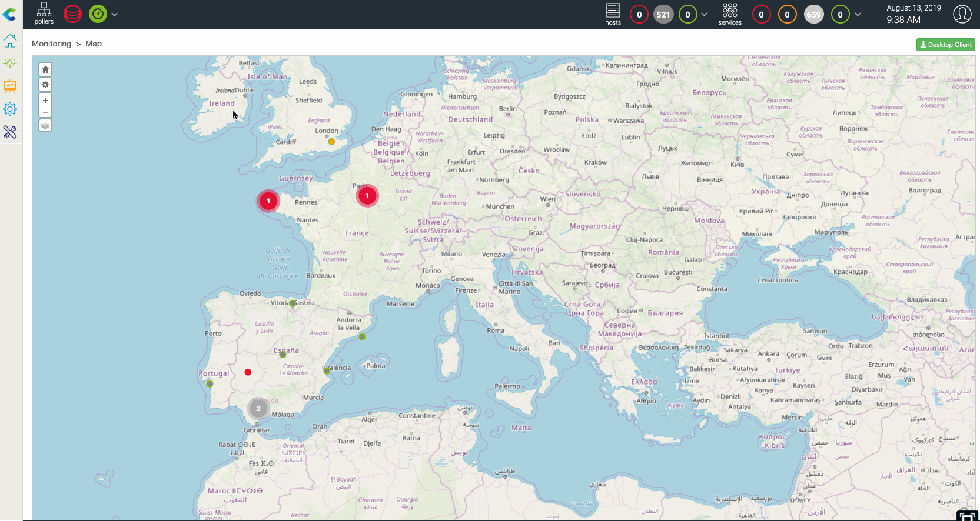
Task: Open the user profile icon
Action: (x=962, y=14)
